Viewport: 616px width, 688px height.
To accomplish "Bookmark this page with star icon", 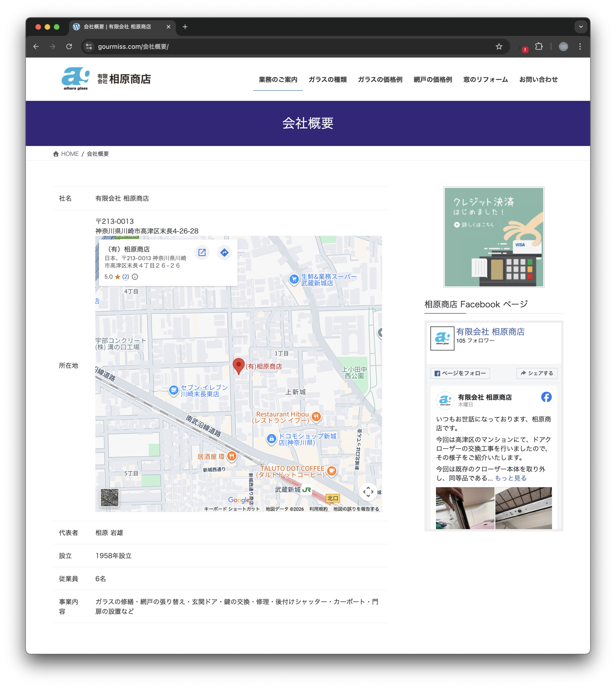I will [x=499, y=46].
